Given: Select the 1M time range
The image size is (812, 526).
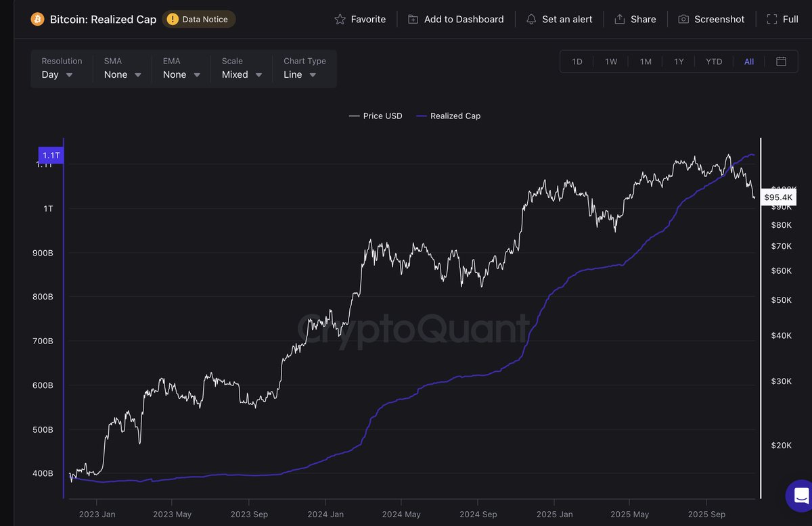Looking at the screenshot, I should 646,62.
